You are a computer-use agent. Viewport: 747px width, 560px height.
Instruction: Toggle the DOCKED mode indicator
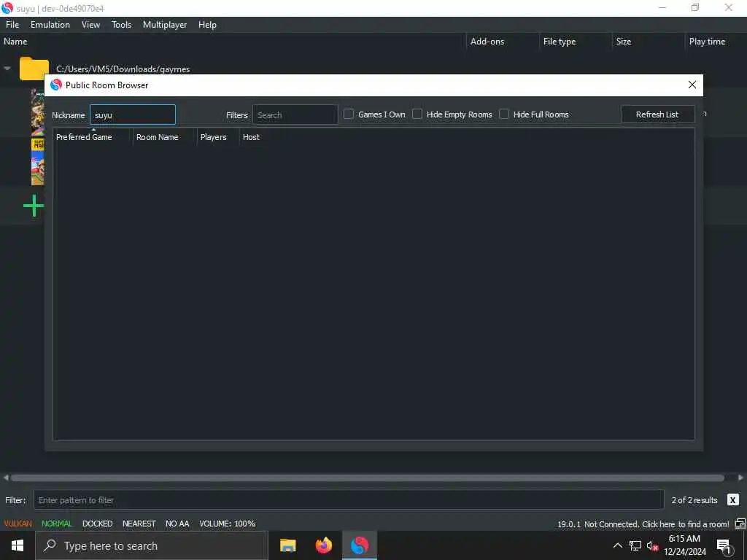(x=97, y=524)
